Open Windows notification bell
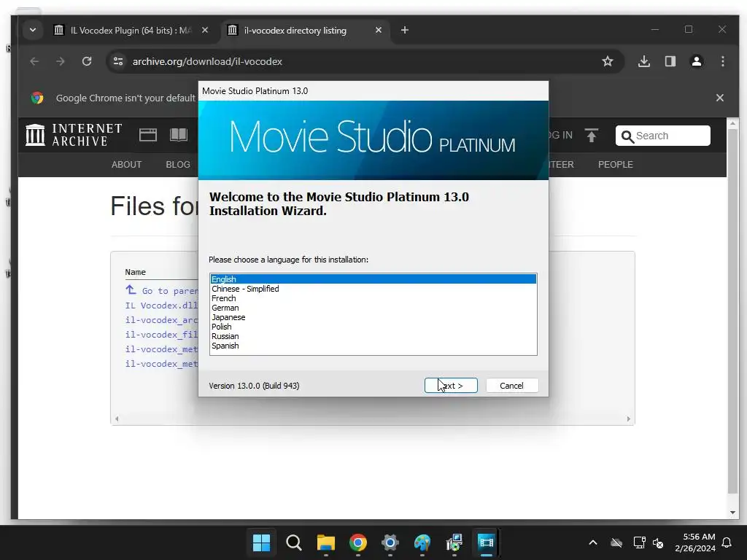 (x=727, y=542)
